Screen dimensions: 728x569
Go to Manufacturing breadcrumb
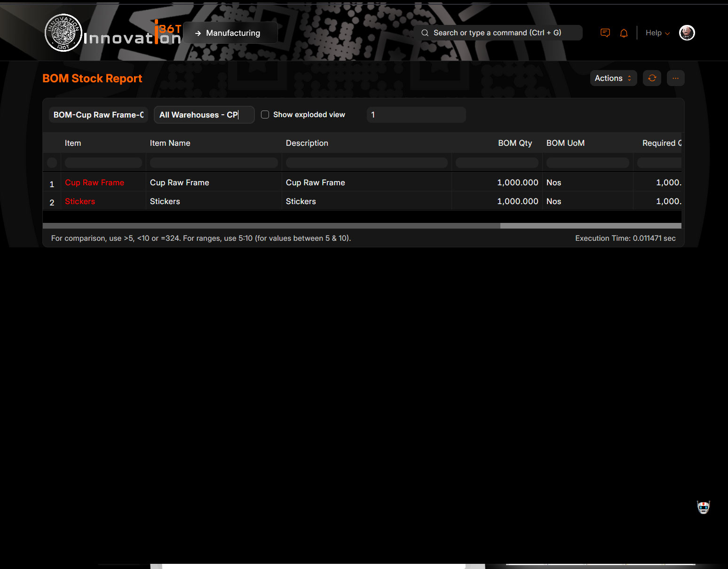pyautogui.click(x=233, y=33)
